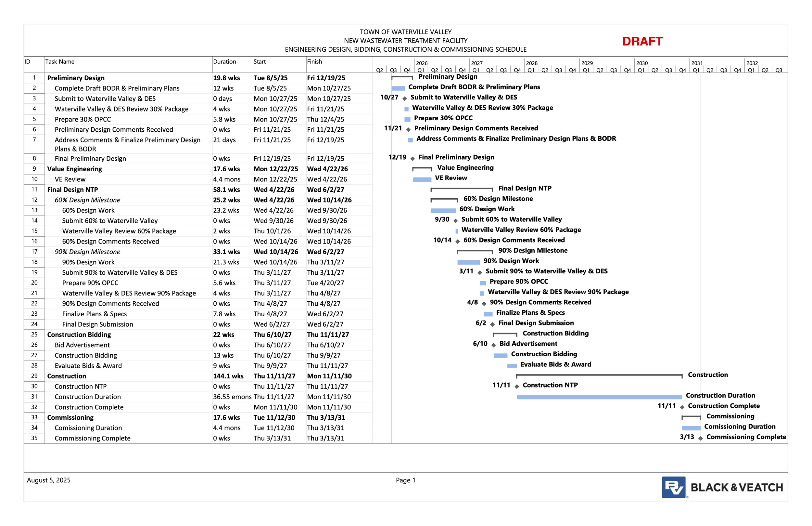Select the Prepare 30% OPCC task row

point(198,120)
